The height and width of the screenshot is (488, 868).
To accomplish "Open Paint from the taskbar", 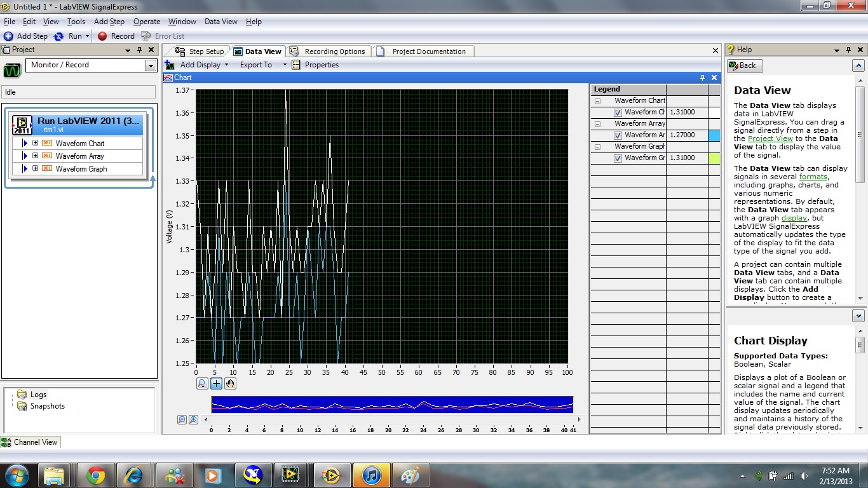I will [x=411, y=475].
